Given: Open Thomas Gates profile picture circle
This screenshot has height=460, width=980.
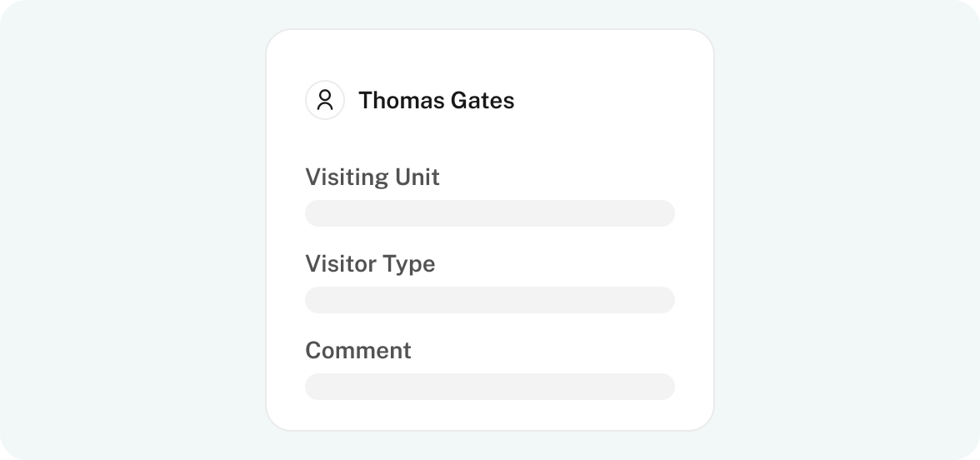Looking at the screenshot, I should 324,100.
